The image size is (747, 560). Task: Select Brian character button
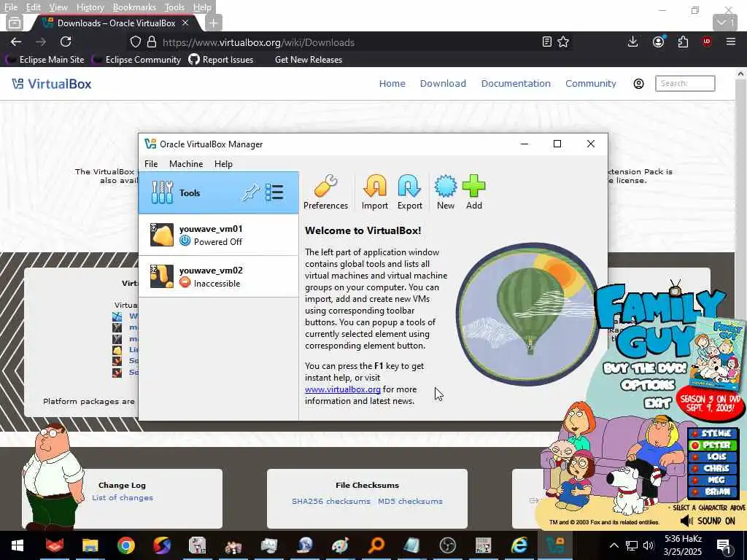[x=712, y=492]
